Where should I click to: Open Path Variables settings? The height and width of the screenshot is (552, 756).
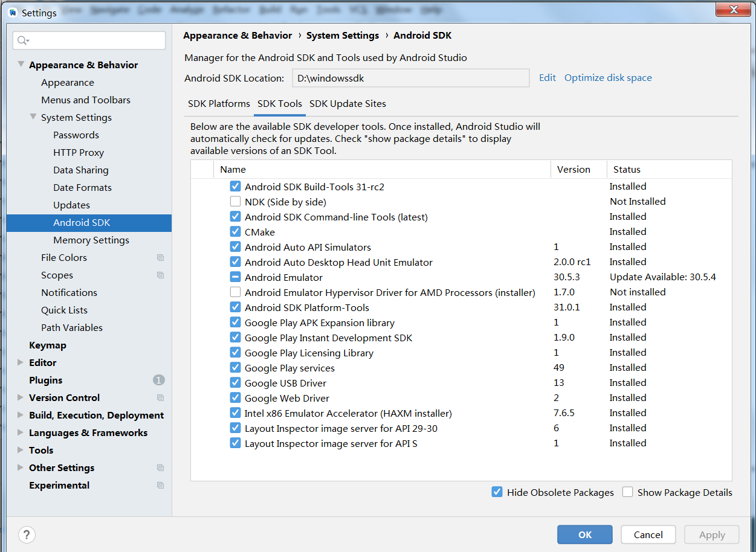72,328
